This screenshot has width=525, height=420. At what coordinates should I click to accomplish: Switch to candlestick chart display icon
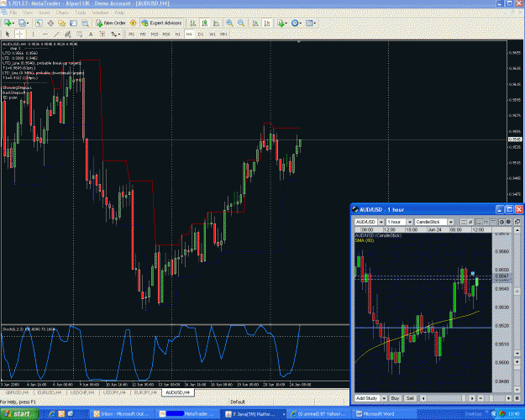point(205,24)
